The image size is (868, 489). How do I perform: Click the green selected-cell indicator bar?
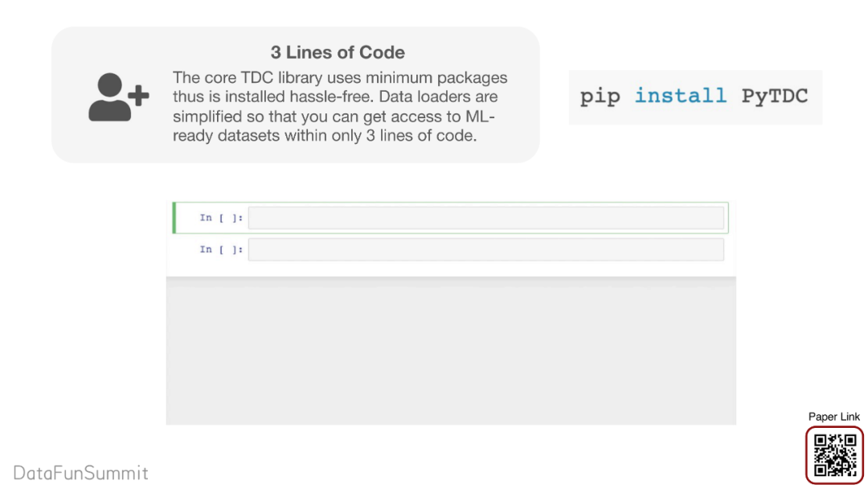pyautogui.click(x=174, y=218)
